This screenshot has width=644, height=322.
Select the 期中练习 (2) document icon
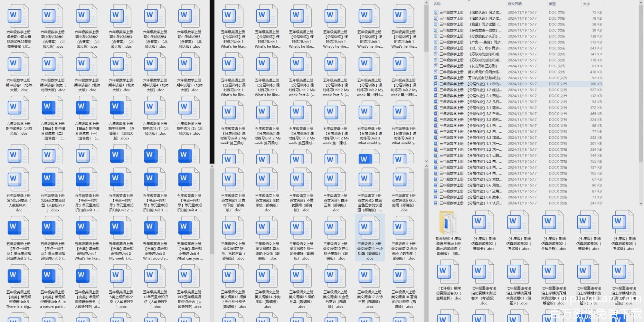point(189,108)
